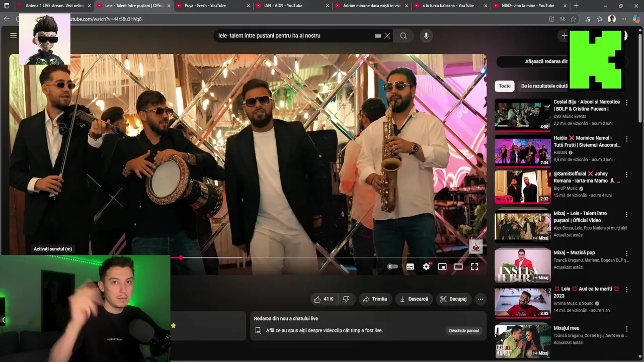Screen dimensions: 644x362
Task: Toggle the autoplay switch in player
Action: pyautogui.click(x=392, y=266)
